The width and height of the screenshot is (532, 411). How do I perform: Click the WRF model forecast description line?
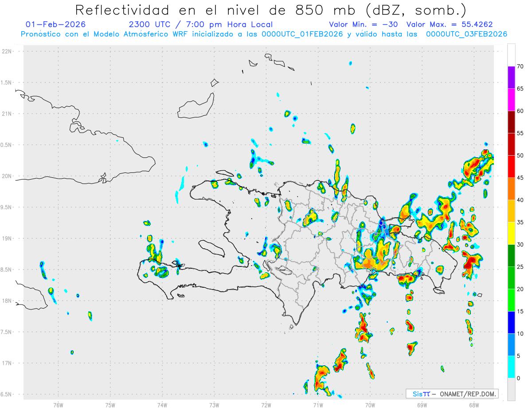(264, 34)
